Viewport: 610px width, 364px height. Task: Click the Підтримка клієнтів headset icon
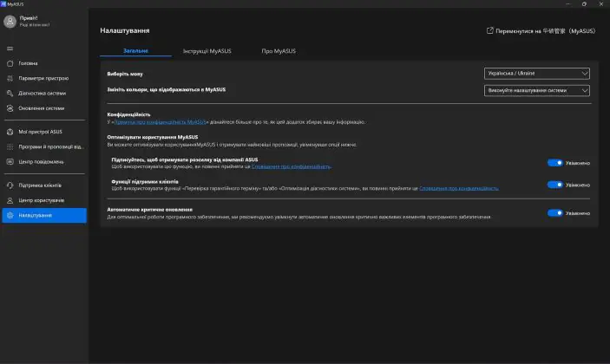tap(10, 185)
